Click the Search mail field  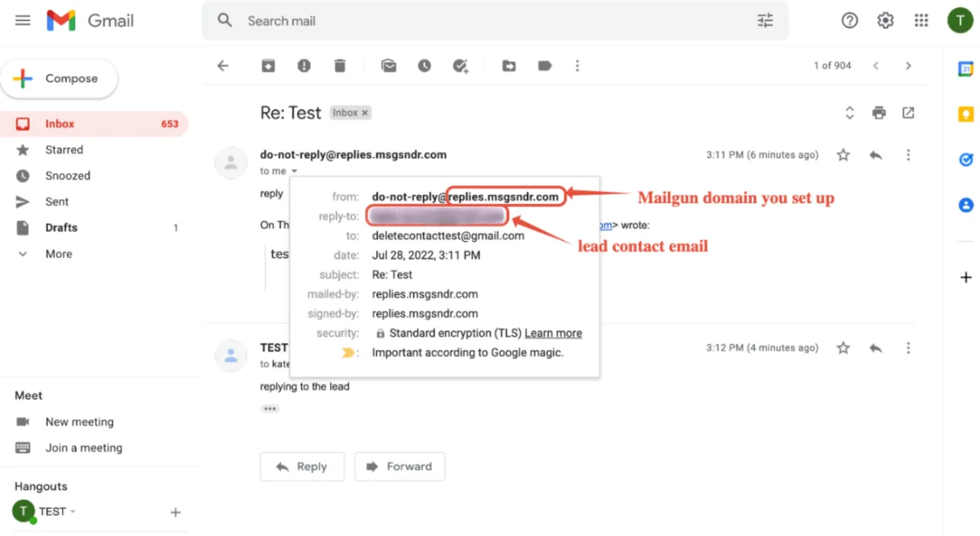[494, 20]
